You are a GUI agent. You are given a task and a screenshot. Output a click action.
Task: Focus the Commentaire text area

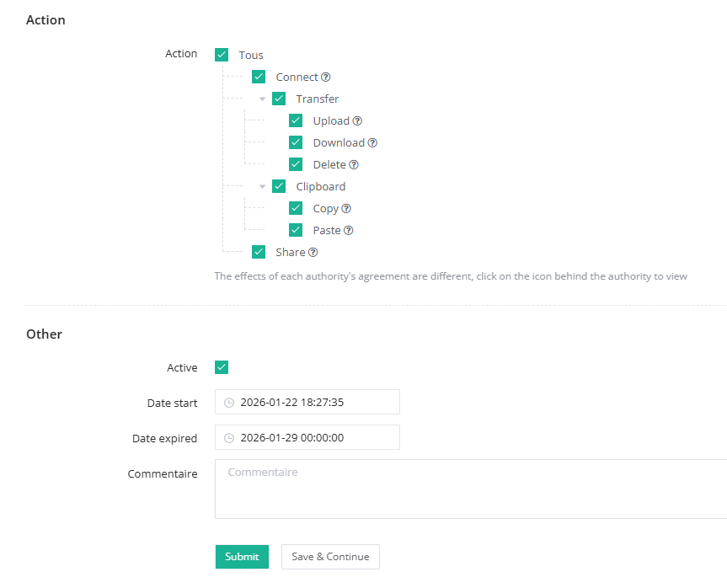(470, 489)
